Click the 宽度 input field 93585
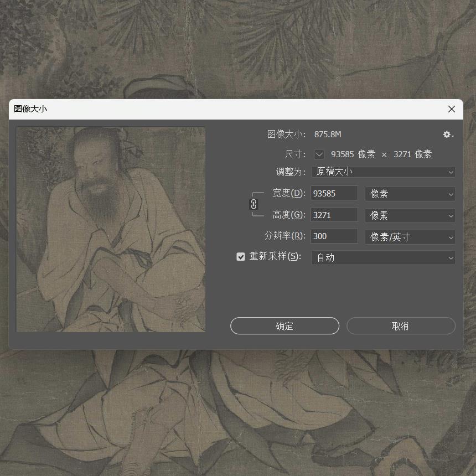Viewport: 476px width, 476px height. [334, 193]
